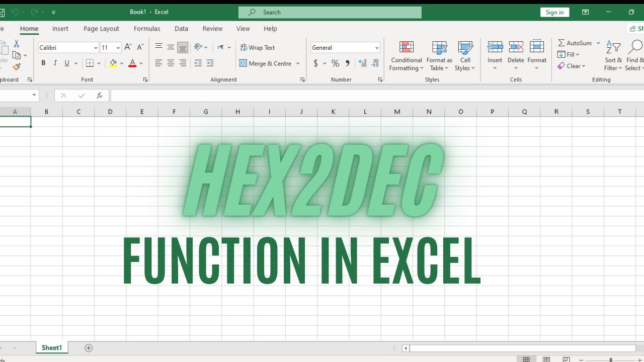Click the ribbon display options icon
The image size is (644, 362).
(x=585, y=12)
